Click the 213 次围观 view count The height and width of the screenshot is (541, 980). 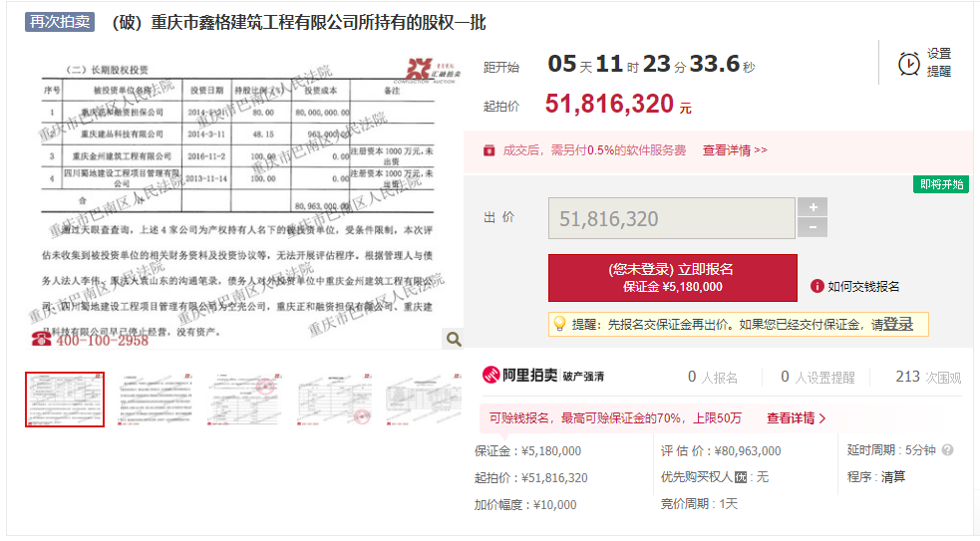[x=928, y=377]
